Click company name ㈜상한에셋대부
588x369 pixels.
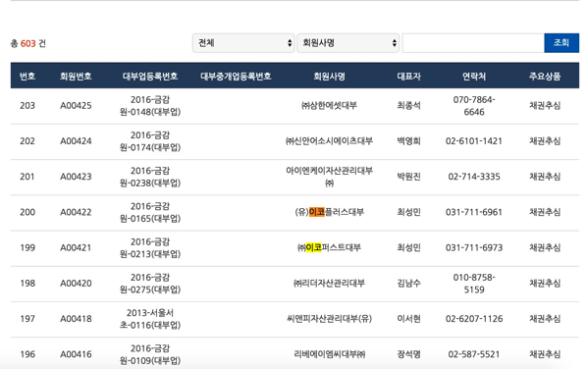click(x=329, y=106)
